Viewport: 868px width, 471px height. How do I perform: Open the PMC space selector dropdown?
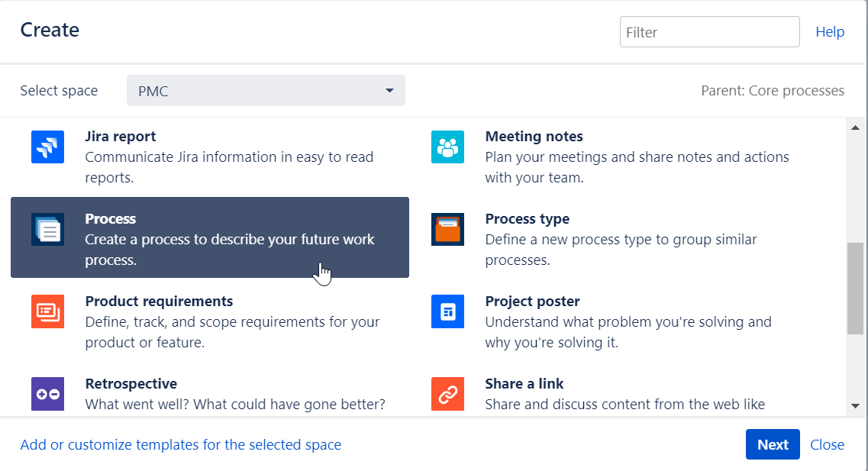[266, 90]
